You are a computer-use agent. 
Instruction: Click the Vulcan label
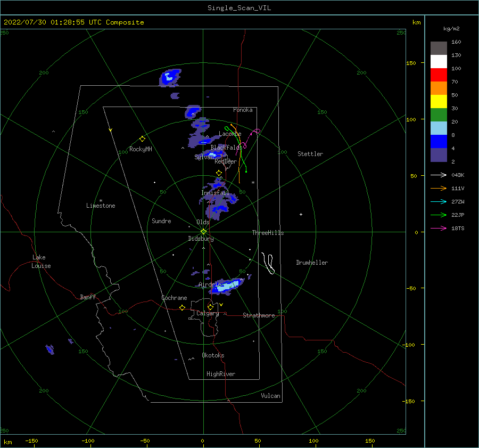(x=270, y=396)
